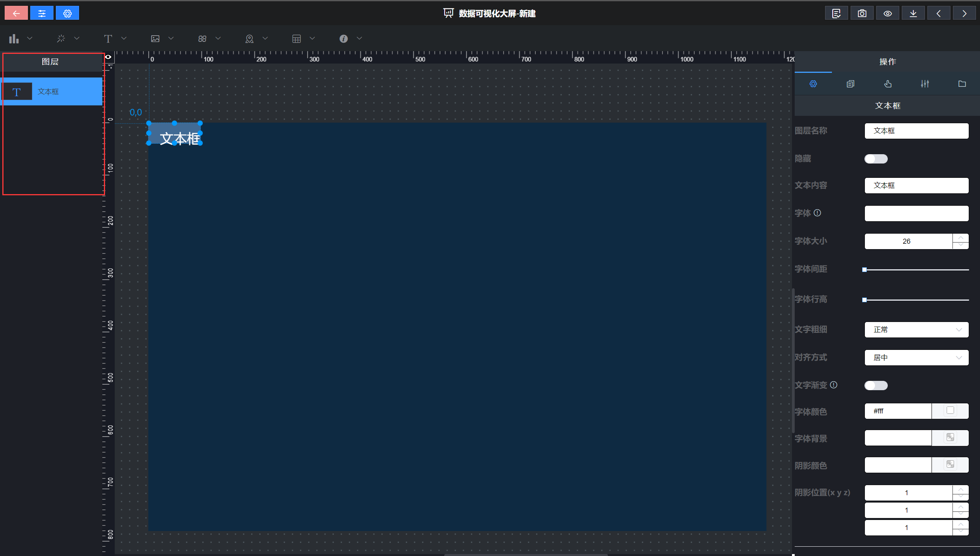Expand the info dropdown chevron
The image size is (980, 556).
click(x=359, y=38)
